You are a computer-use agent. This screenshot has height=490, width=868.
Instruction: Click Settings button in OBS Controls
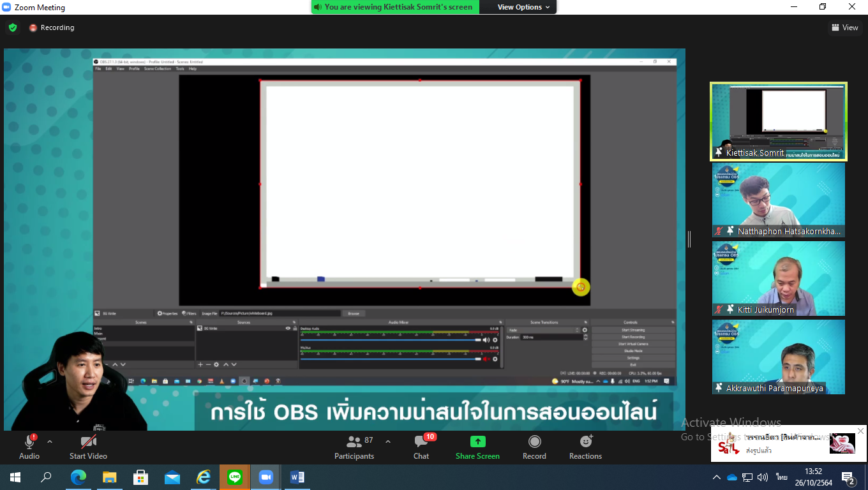click(633, 358)
